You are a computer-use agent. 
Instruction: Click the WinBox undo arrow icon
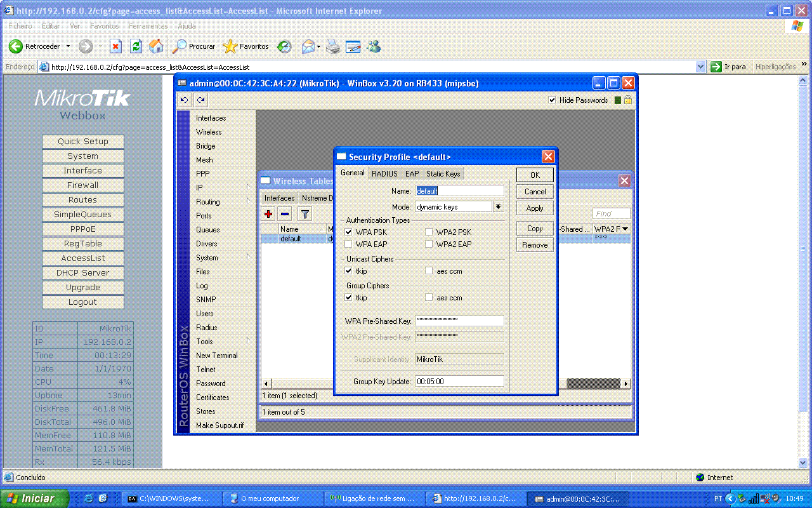coord(184,100)
